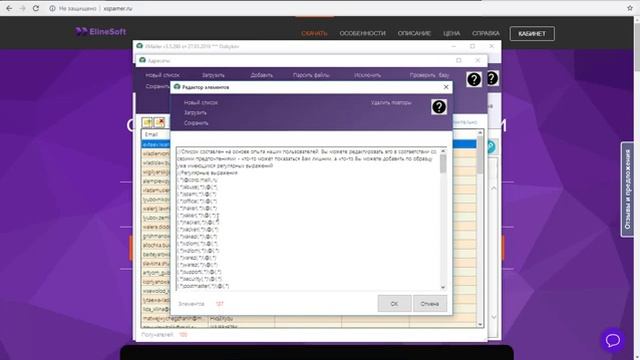Click the help icon in the element editor dialog
The image size is (640, 360).
coord(439,107)
